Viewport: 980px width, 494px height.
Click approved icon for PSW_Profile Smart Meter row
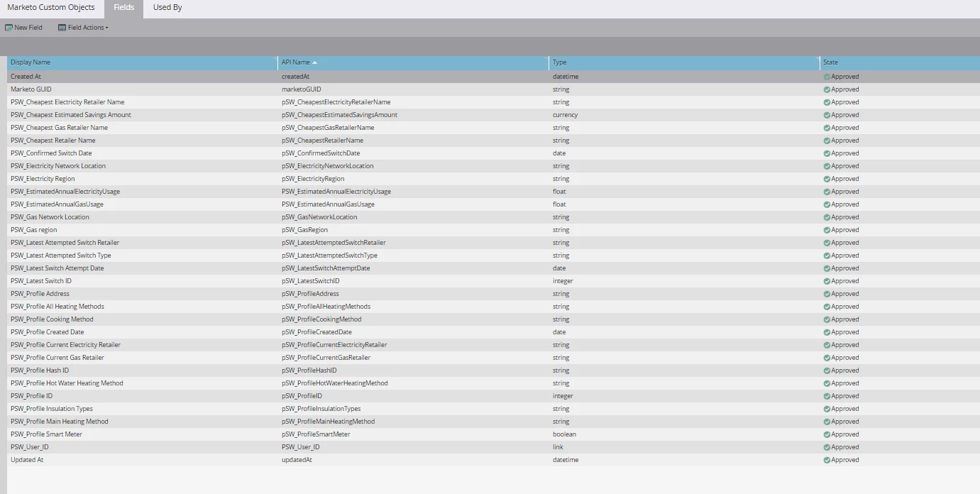pos(827,434)
